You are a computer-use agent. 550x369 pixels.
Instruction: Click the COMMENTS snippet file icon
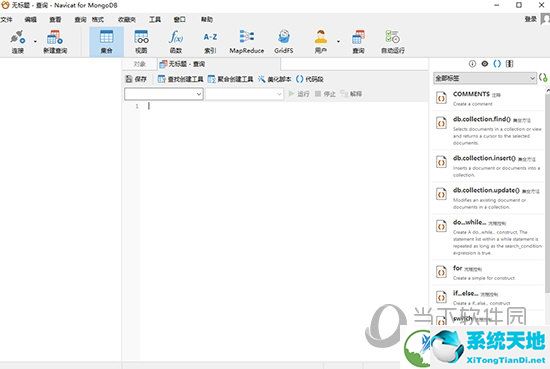pyautogui.click(x=441, y=98)
